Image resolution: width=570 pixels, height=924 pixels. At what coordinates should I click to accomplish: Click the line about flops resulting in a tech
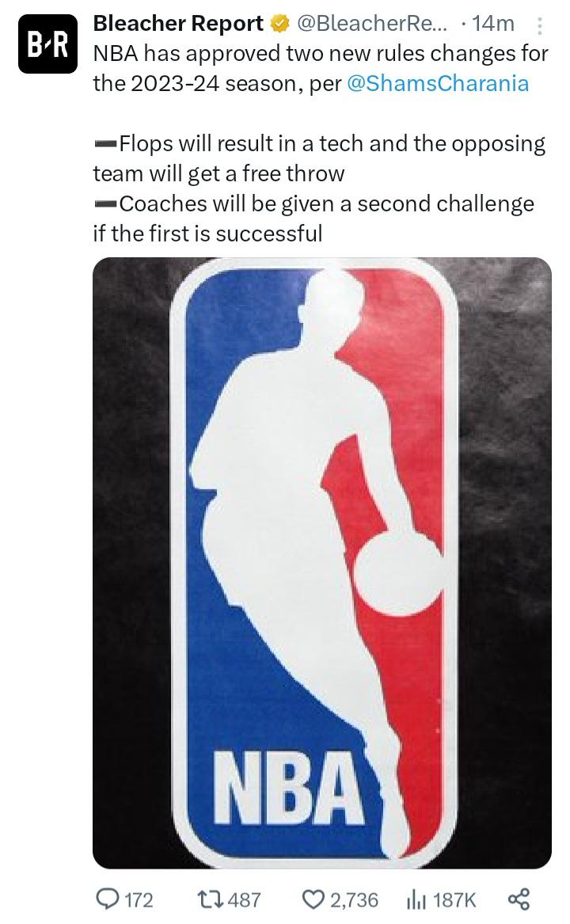coord(320,158)
